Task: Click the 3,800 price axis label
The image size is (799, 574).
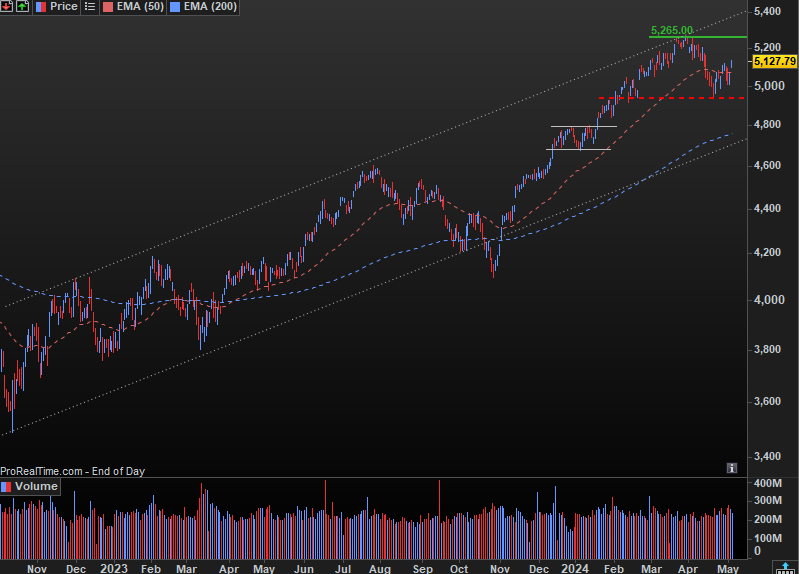Action: [x=767, y=349]
